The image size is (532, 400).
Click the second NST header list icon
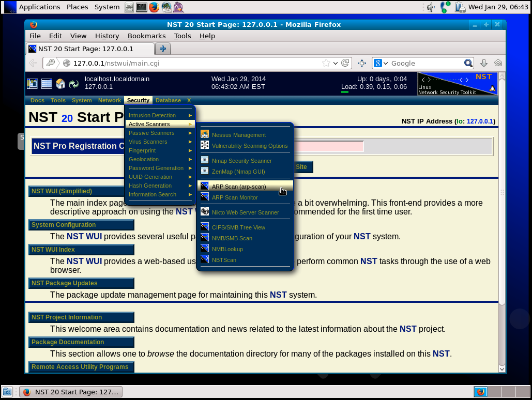(47, 83)
